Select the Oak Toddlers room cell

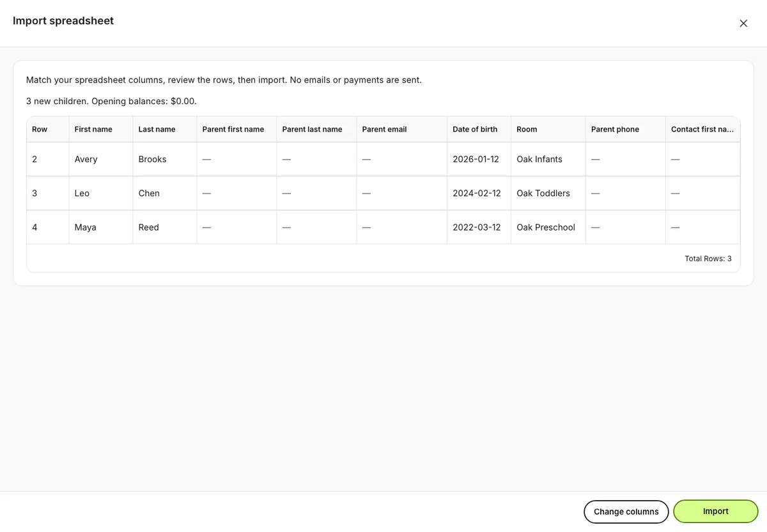click(x=548, y=193)
